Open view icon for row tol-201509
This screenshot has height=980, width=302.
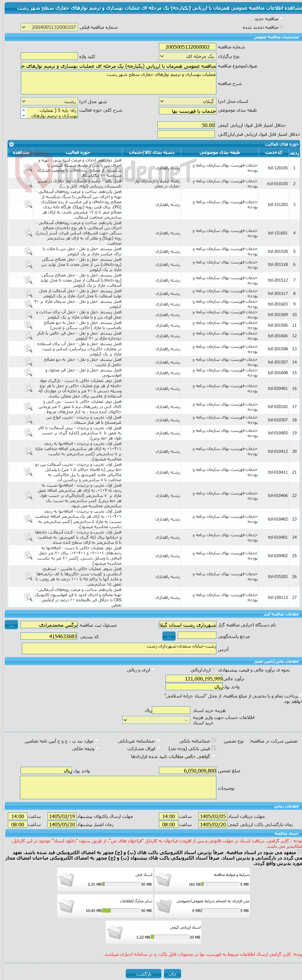click(x=28, y=315)
